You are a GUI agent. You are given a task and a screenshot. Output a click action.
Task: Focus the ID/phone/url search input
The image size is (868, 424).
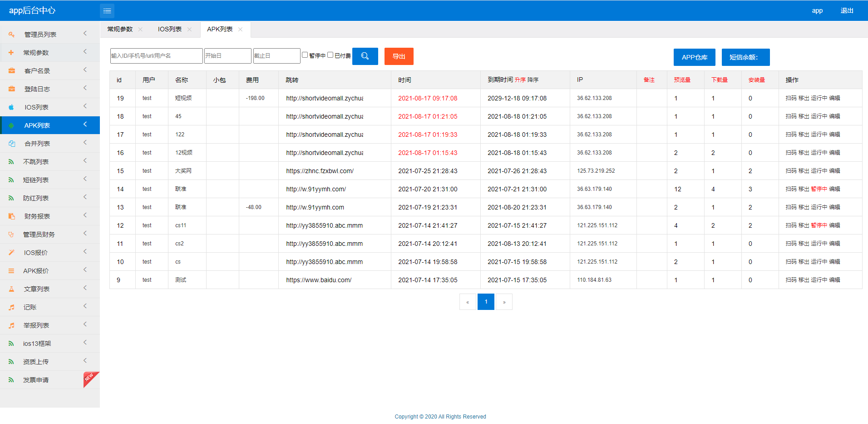(156, 56)
